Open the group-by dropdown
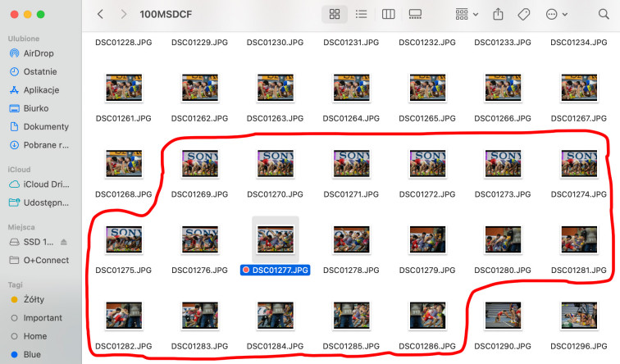Screen dimensions: 620x364 click(467, 15)
